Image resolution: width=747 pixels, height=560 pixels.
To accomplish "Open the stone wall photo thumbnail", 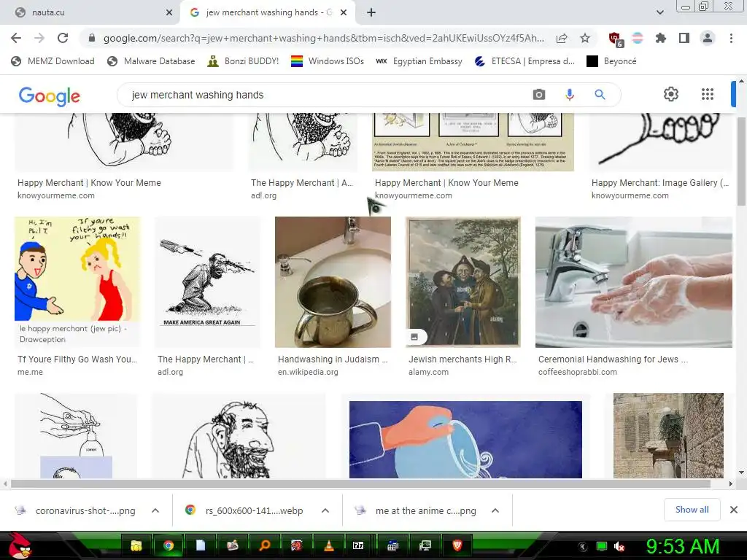I will pos(668,436).
